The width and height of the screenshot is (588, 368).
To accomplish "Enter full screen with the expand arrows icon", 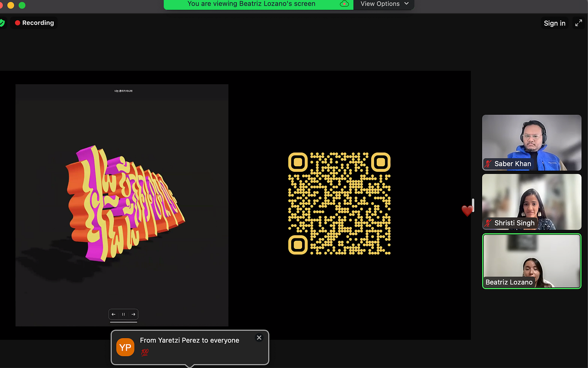I will coord(578,23).
